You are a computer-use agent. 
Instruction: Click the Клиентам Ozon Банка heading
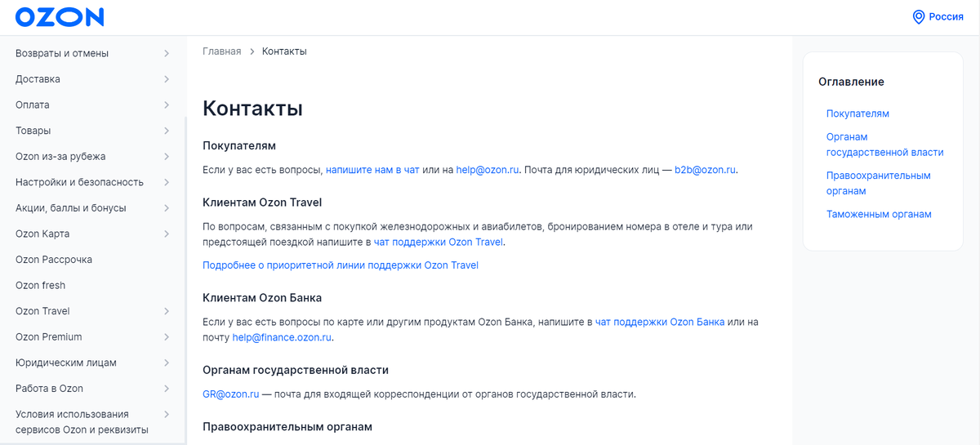[x=262, y=298]
